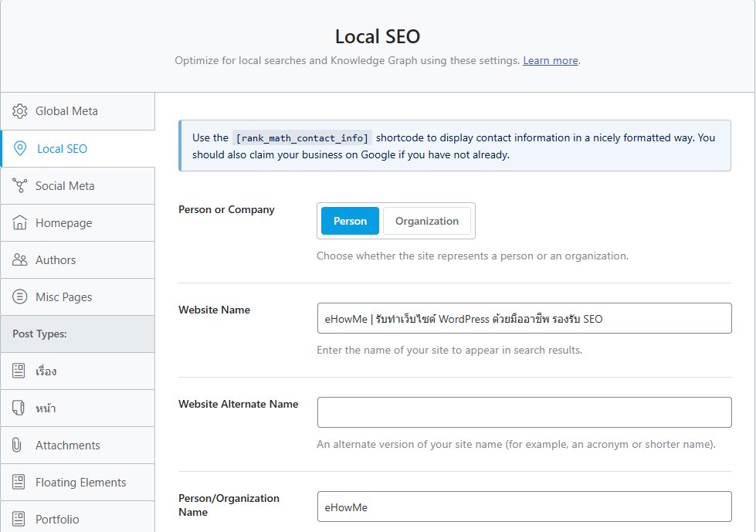Open the Local SEO tab
756x532 pixels.
[78, 148]
